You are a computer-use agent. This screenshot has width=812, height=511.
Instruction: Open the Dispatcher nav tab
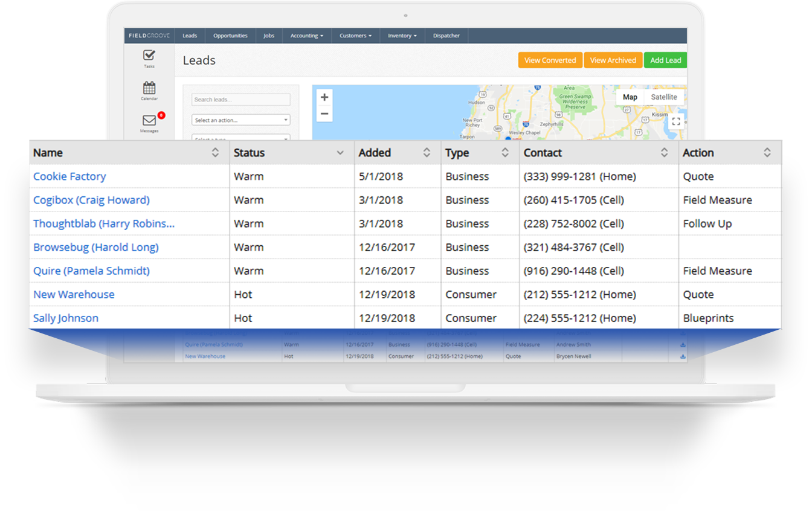(x=446, y=36)
